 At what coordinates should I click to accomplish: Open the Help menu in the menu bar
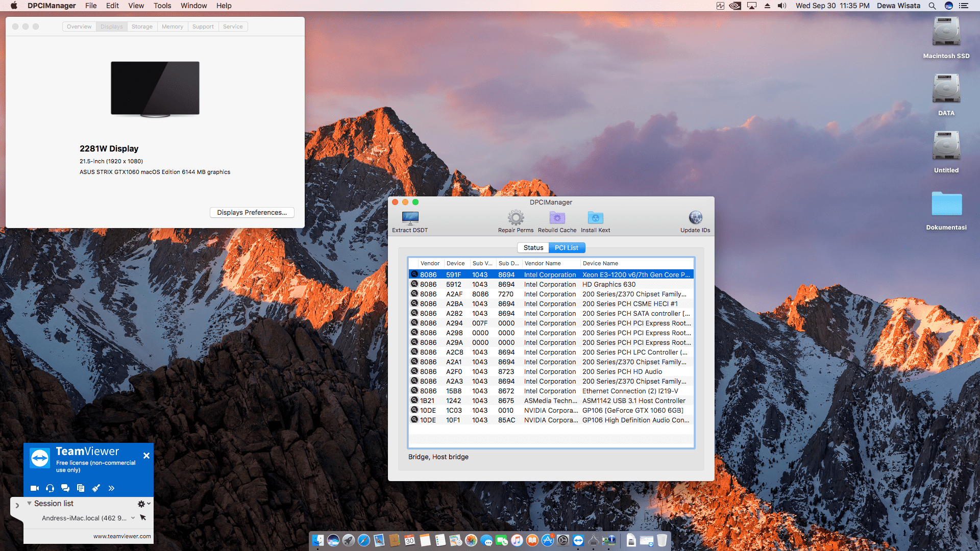click(x=224, y=6)
